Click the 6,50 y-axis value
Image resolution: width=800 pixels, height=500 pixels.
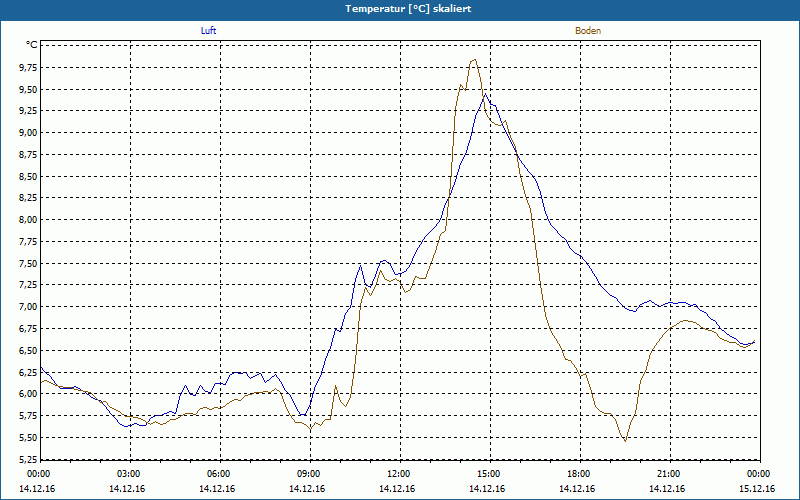click(x=28, y=351)
